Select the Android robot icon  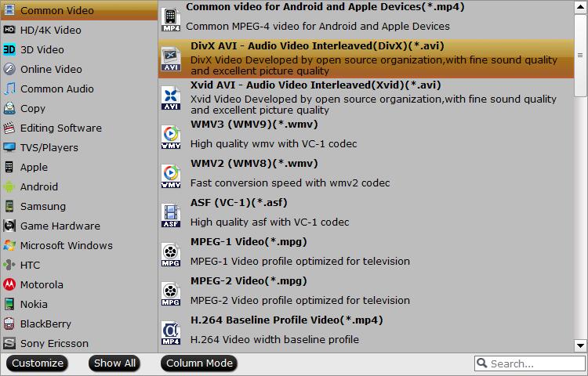(9, 187)
